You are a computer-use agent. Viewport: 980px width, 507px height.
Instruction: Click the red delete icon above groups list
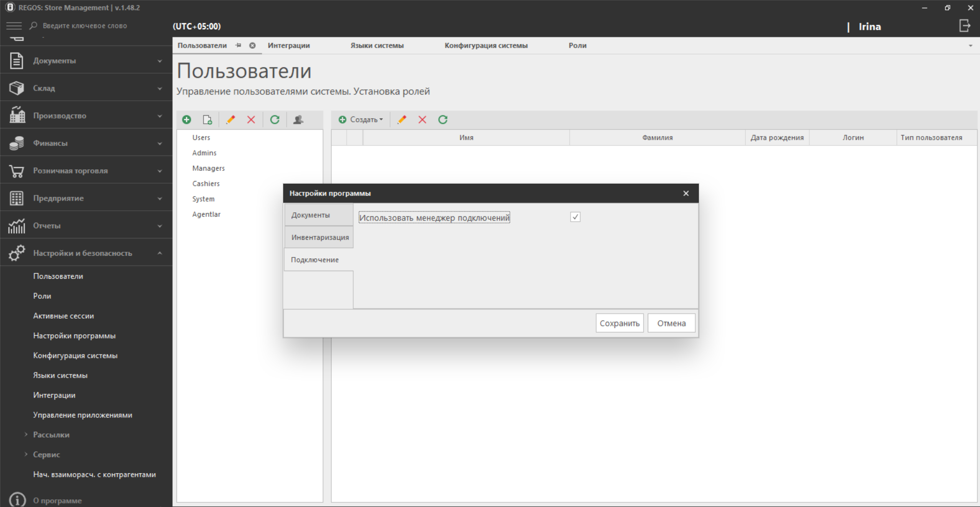click(x=251, y=120)
